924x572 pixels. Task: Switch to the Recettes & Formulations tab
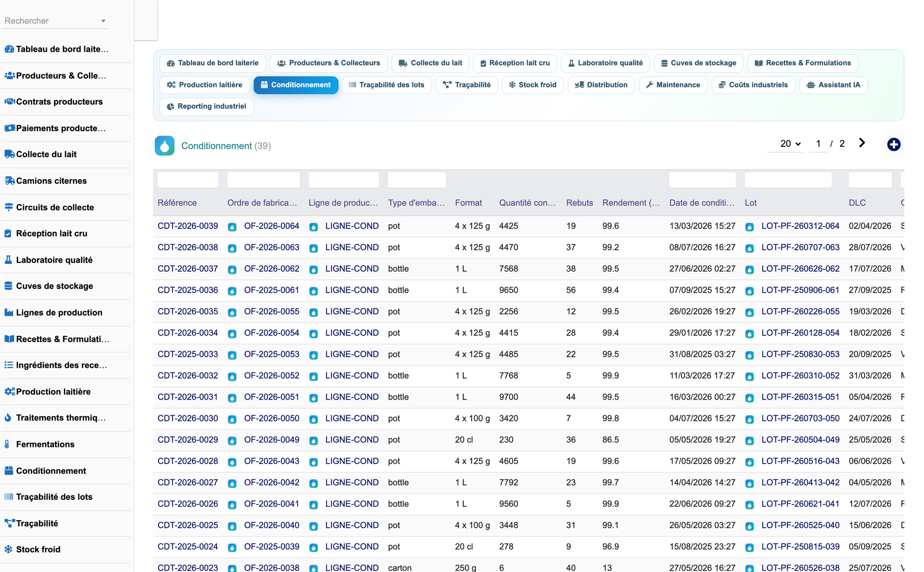click(x=803, y=63)
